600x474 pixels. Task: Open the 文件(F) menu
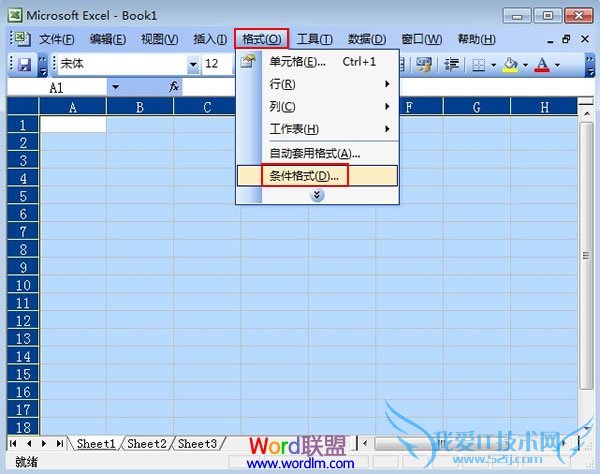pyautogui.click(x=57, y=39)
